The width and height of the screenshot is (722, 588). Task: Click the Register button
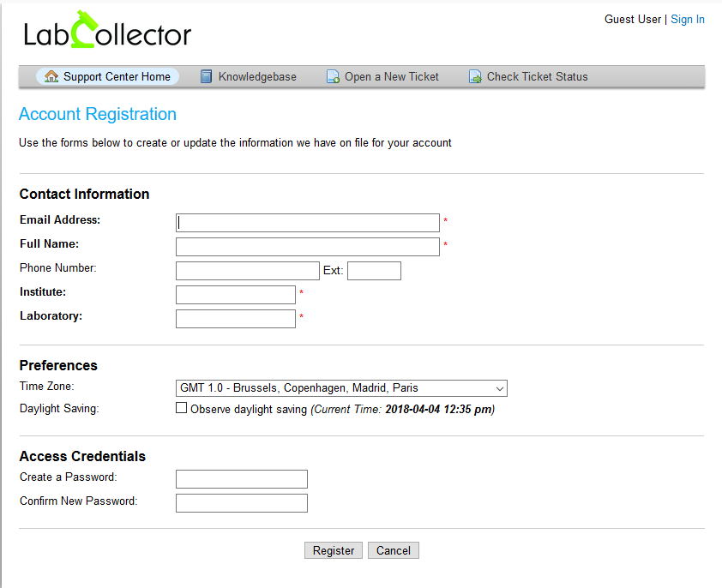point(334,550)
